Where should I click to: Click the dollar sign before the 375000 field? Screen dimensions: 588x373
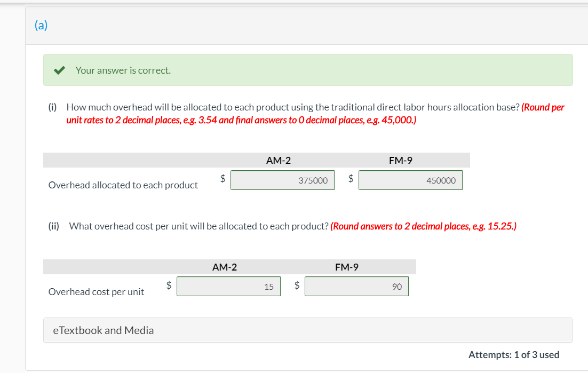pyautogui.click(x=224, y=179)
